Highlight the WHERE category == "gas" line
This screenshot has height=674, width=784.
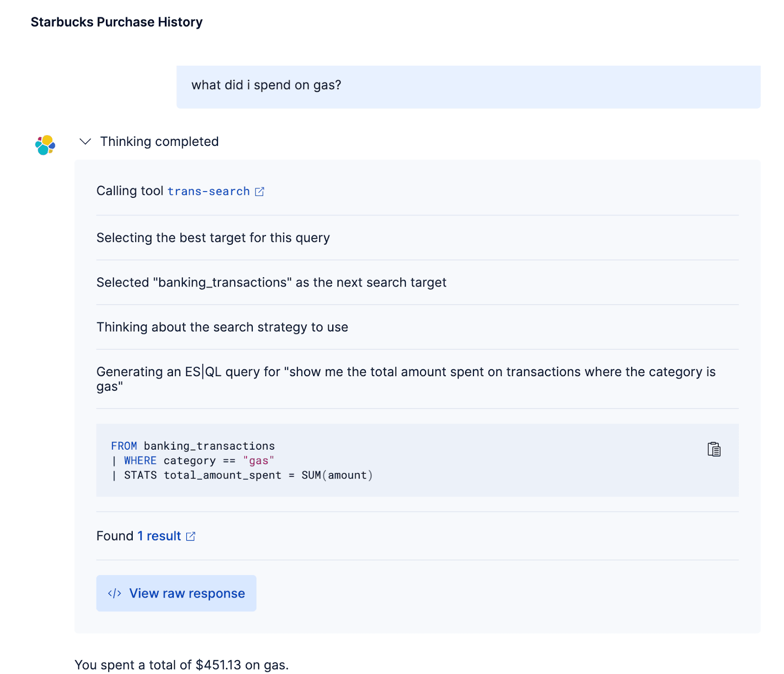tap(193, 460)
